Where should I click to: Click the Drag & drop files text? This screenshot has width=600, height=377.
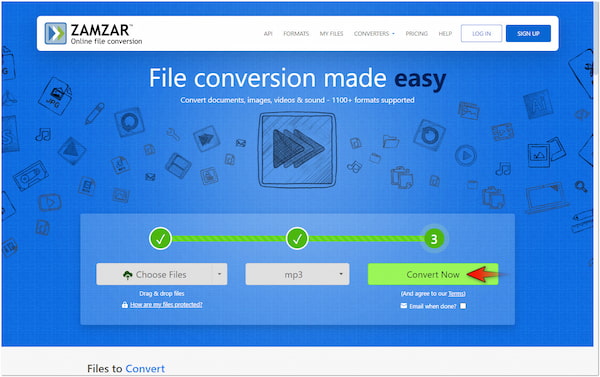(x=162, y=294)
